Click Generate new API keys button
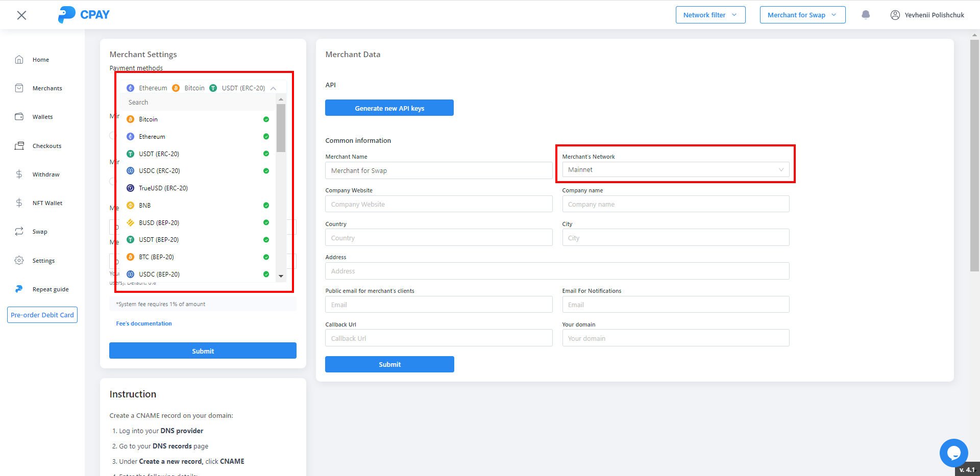The image size is (980, 476). [389, 108]
